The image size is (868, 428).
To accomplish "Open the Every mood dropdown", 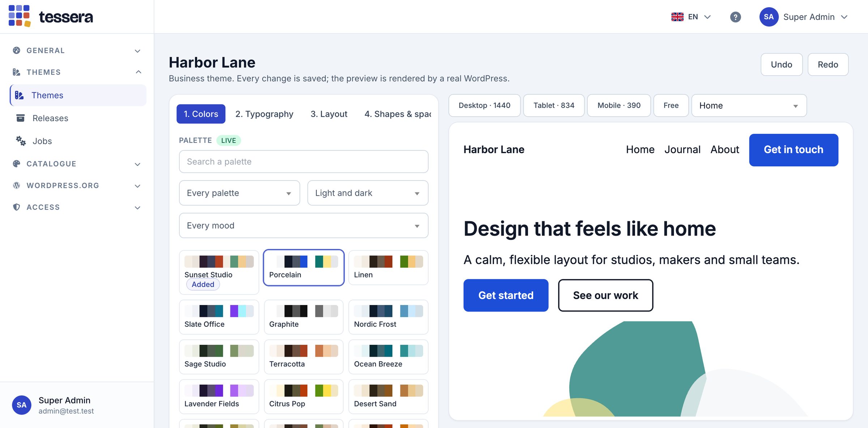I will (x=304, y=225).
